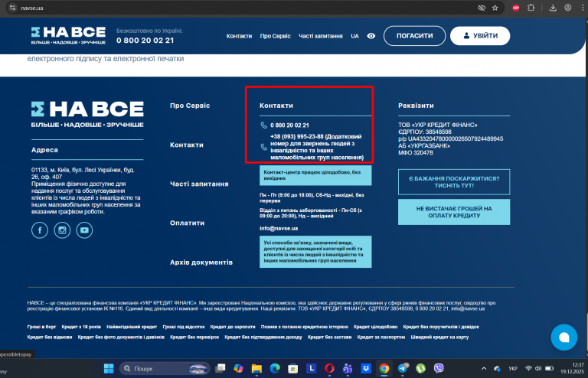
Task: Open Кредит без підтвердження доходу link
Action: click(263, 337)
